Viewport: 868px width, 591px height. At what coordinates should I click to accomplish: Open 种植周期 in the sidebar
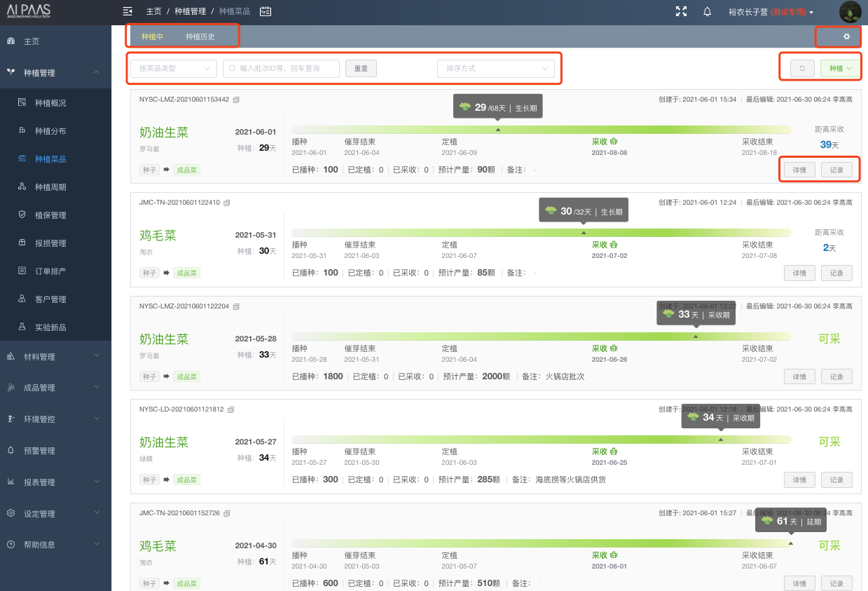pos(55,187)
